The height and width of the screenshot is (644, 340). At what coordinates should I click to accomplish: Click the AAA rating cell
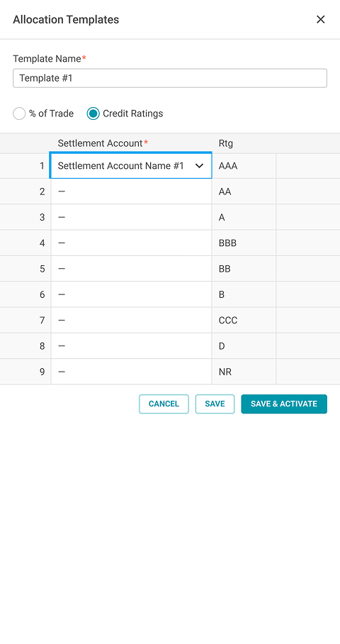(x=244, y=166)
